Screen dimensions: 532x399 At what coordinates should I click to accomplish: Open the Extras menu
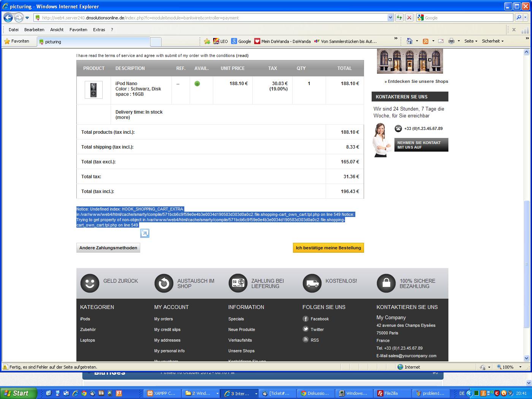[99, 30]
